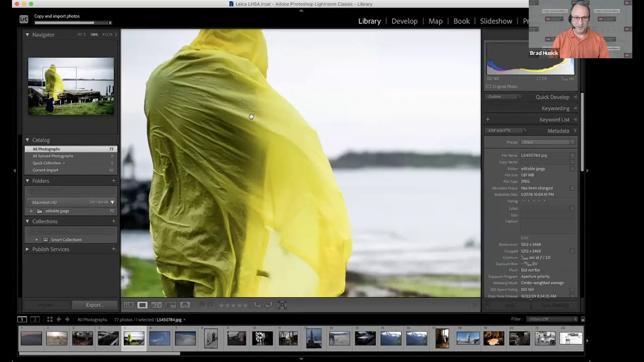Select Current Import in Catalog
The image size is (644, 362).
[x=71, y=170]
